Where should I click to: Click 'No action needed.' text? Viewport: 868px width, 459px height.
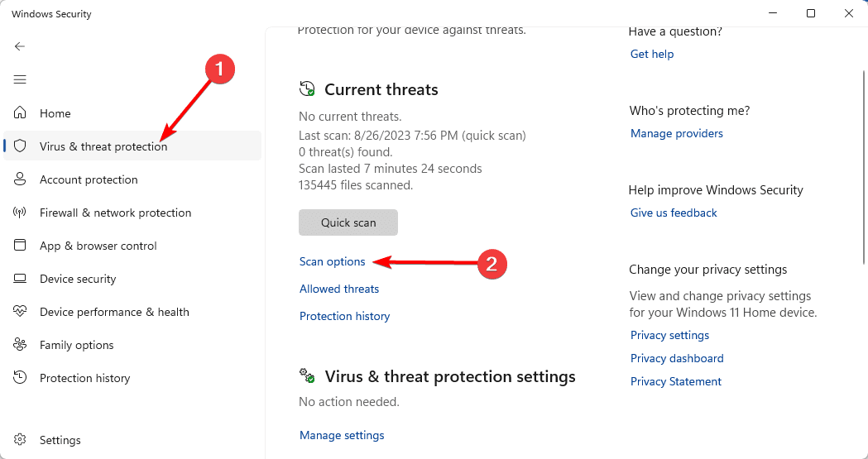click(348, 402)
